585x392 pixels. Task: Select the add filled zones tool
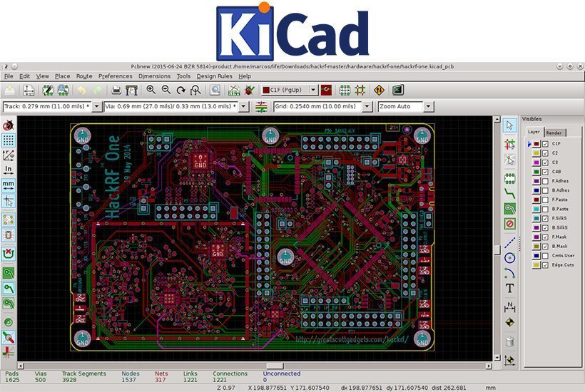pyautogui.click(x=509, y=208)
